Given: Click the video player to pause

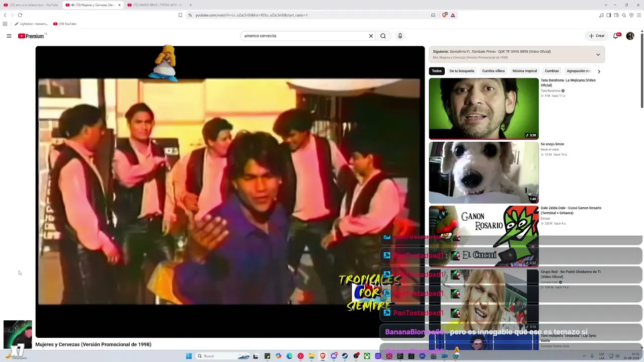Looking at the screenshot, I should coord(230,192).
